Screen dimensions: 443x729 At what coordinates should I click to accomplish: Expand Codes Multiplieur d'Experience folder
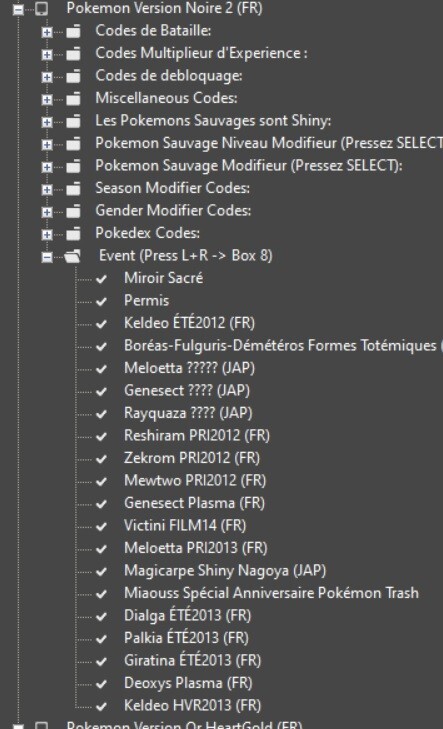coord(46,54)
